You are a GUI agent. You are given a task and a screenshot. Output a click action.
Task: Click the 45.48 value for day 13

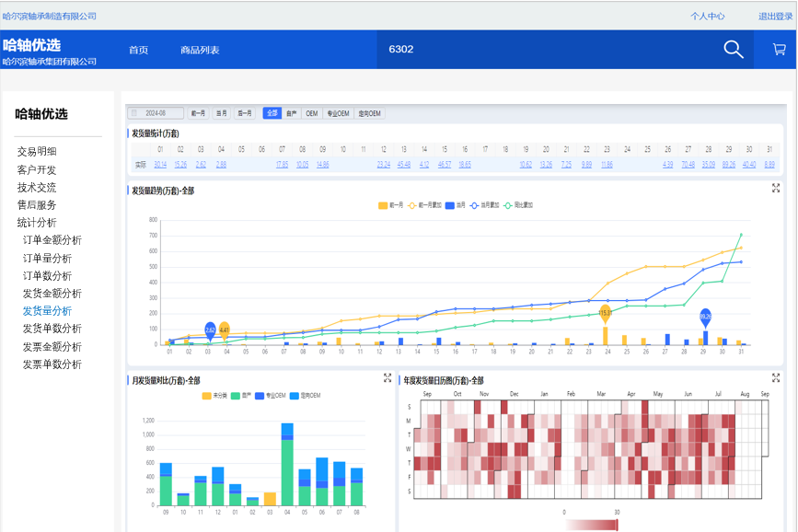click(404, 165)
